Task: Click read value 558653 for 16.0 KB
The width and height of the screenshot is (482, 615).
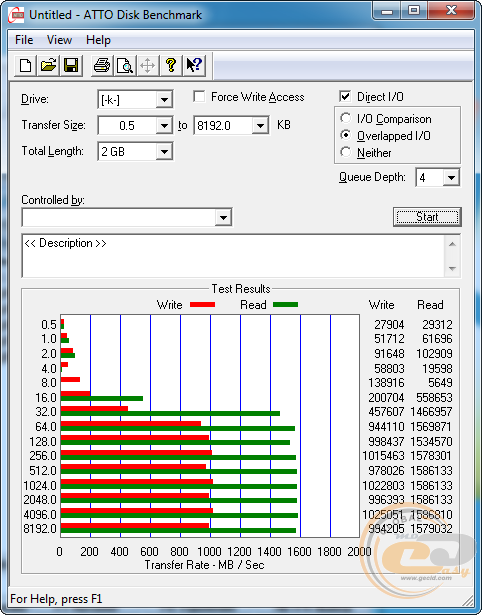Action: click(434, 398)
